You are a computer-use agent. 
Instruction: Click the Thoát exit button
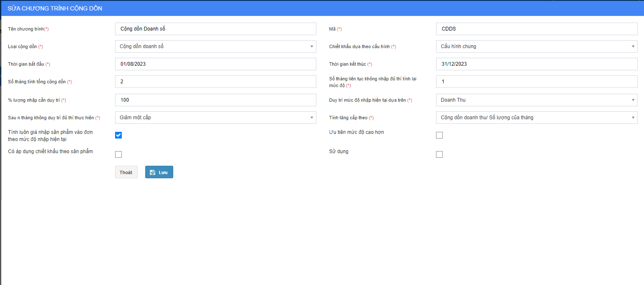click(x=126, y=172)
